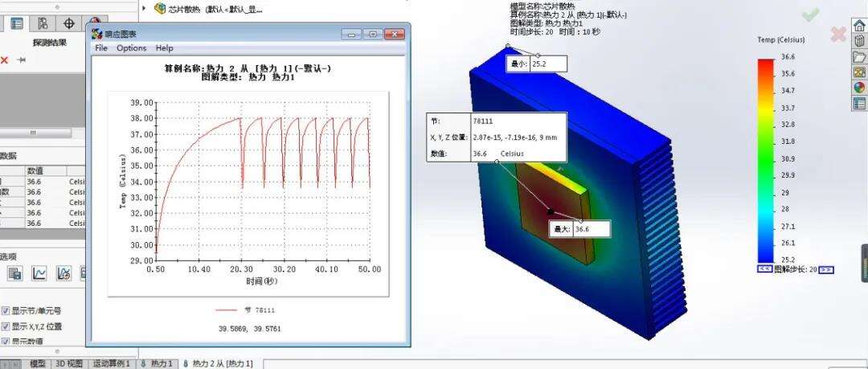Open the File menu in chart window

click(101, 48)
